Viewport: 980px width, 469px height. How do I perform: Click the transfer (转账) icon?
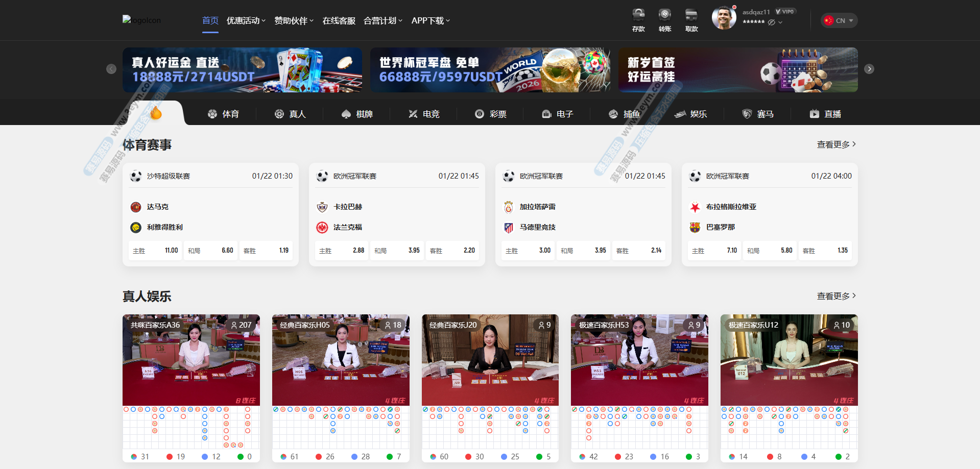coord(664,19)
